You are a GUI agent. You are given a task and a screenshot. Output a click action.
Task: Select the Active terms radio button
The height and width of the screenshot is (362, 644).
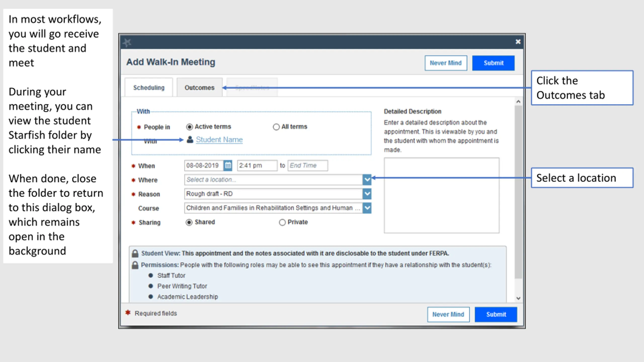point(189,127)
